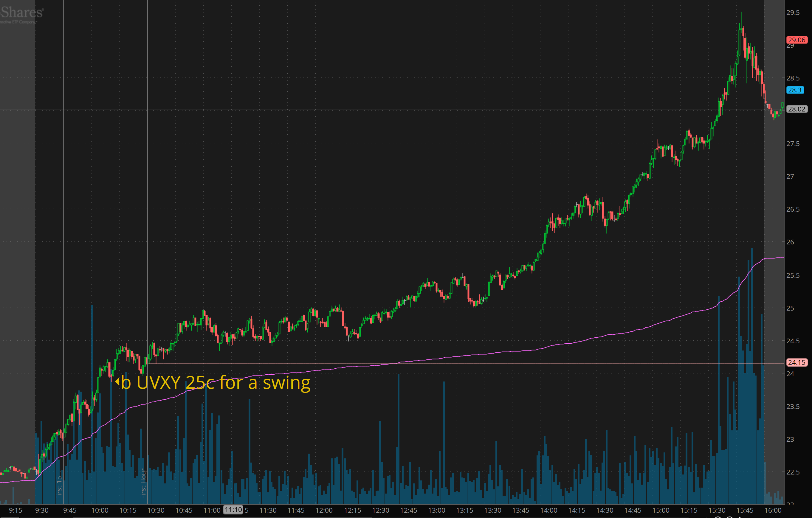
Task: Click the blue 28.3 price bubble
Action: pyautogui.click(x=795, y=90)
